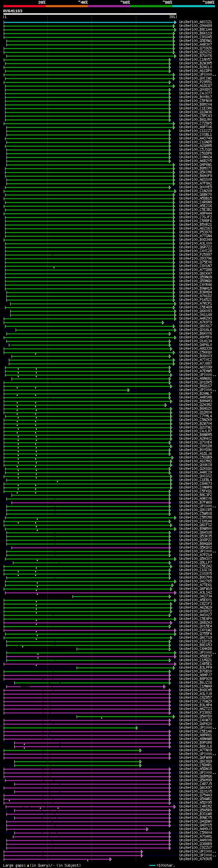Screen dimensions: 218x868
Task: Select the UniRef100_C5PC43 label
Action: click(196, 116)
